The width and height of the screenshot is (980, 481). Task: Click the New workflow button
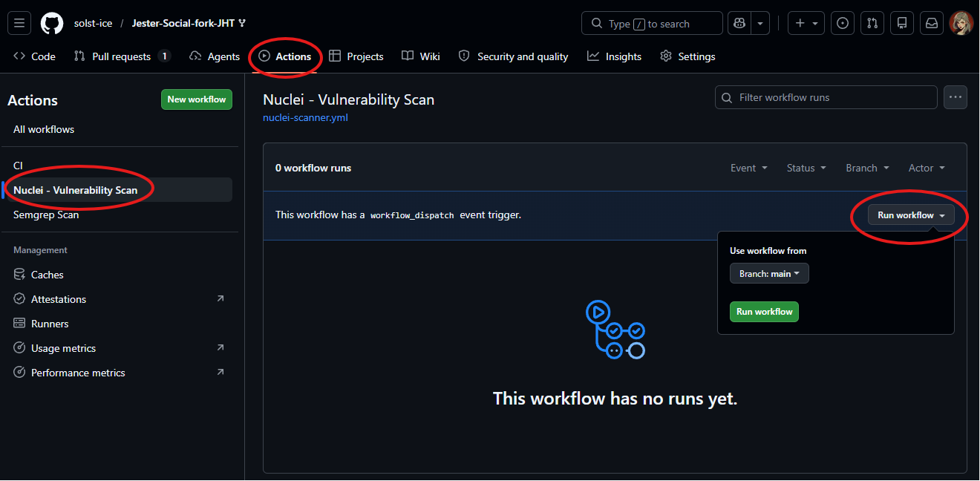click(197, 99)
